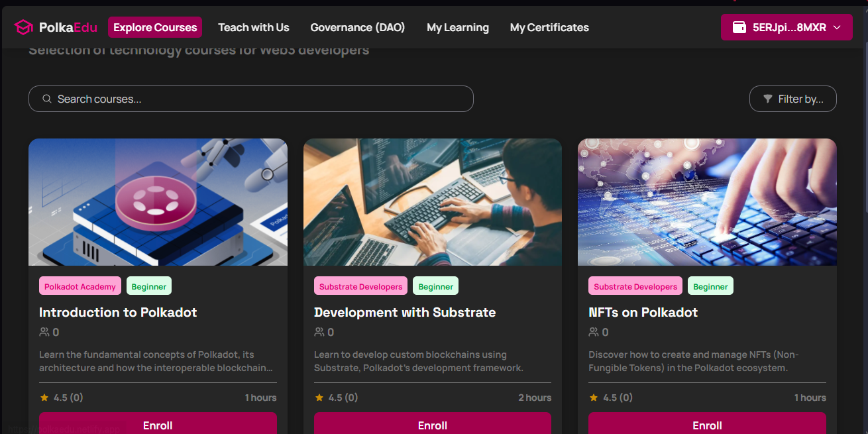This screenshot has width=868, height=434.
Task: Click the filter funnel icon
Action: 767,99
